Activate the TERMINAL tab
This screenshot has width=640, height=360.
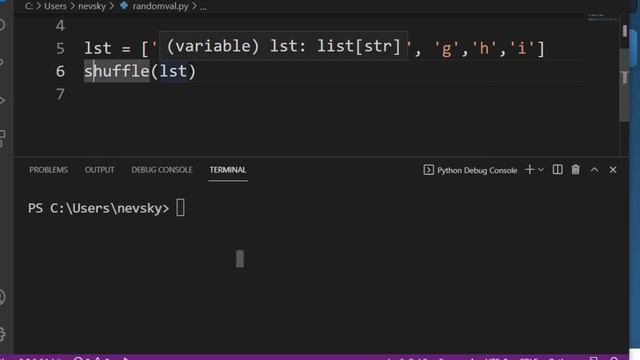pos(228,170)
